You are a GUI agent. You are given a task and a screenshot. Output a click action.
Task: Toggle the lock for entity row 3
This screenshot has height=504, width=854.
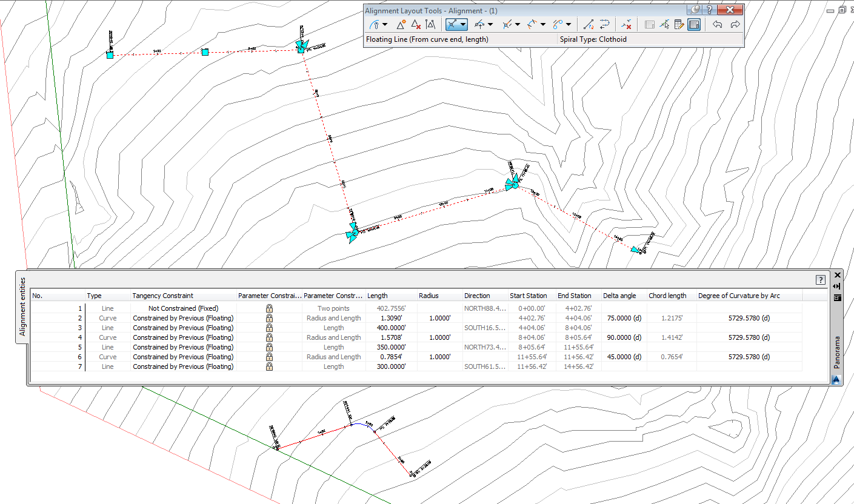[x=269, y=328]
